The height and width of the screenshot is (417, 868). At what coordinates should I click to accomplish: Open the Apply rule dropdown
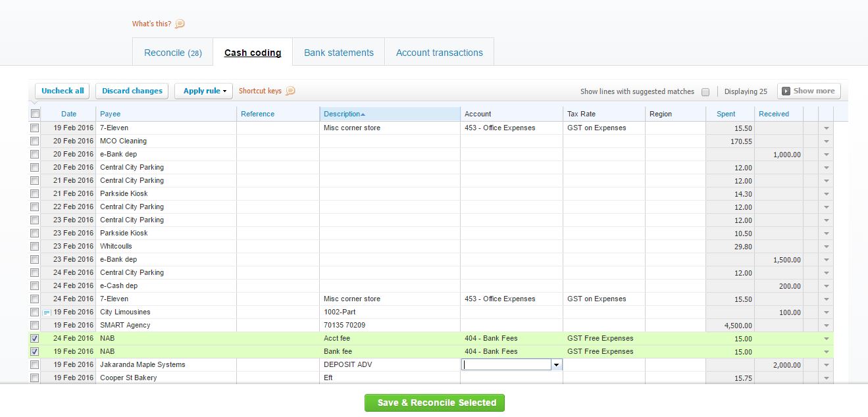point(203,91)
